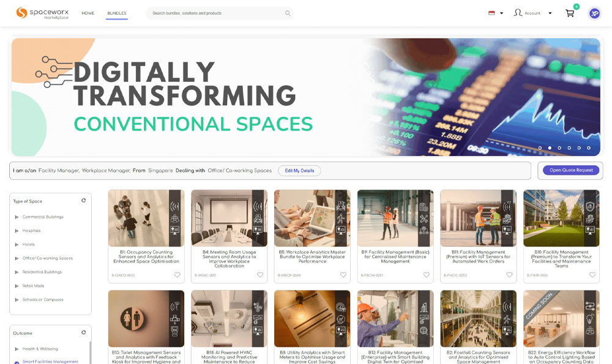Click the search magnifier icon
The width and height of the screenshot is (612, 364).
pos(287,12)
